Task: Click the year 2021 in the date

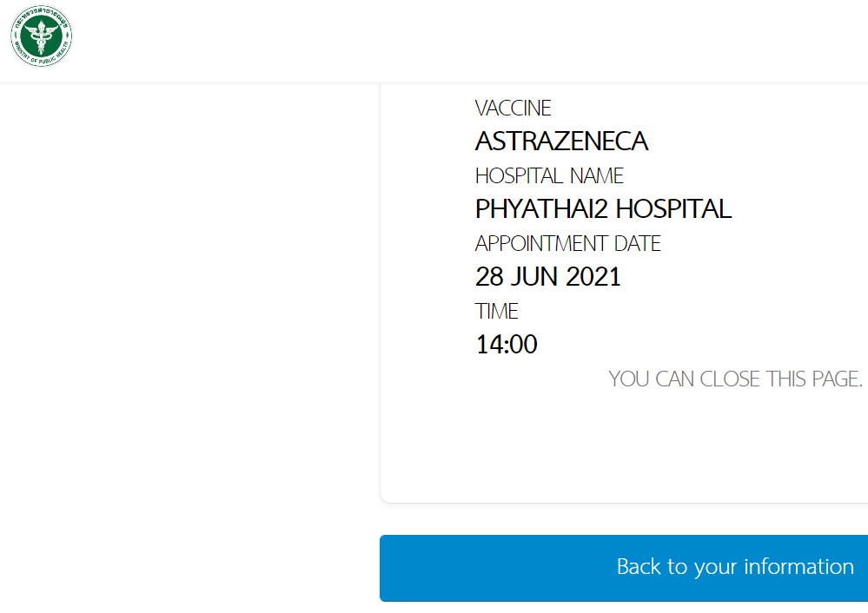Action: pyautogui.click(x=593, y=277)
